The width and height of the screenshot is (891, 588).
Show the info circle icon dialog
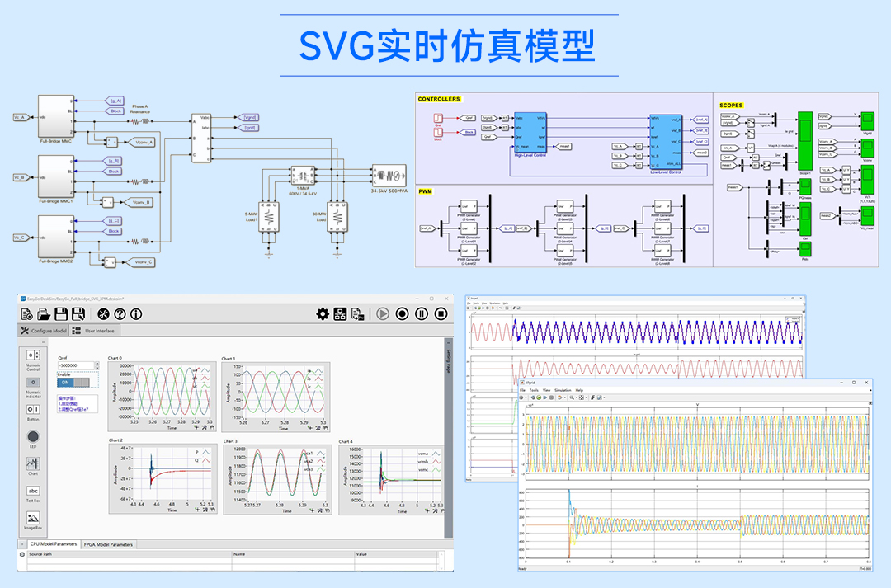(136, 313)
